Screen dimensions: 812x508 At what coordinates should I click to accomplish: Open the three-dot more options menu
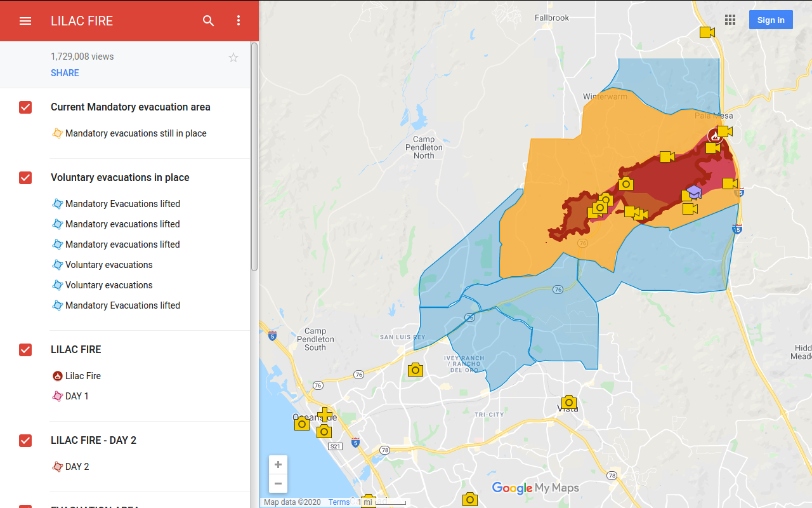[239, 21]
